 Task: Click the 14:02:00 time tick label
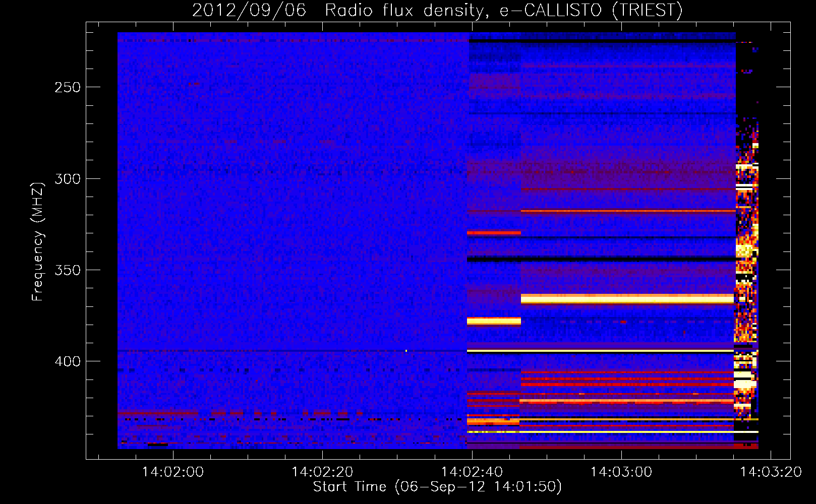click(x=173, y=472)
